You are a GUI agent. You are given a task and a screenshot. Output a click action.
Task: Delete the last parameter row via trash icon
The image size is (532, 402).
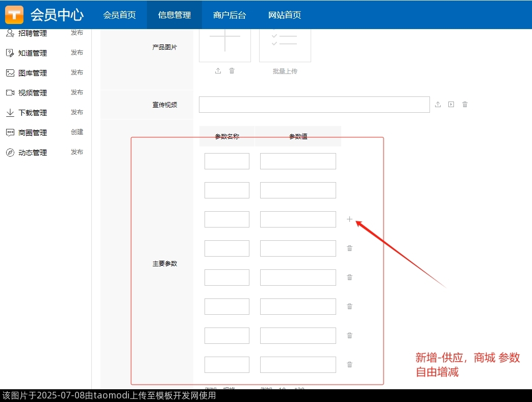(x=349, y=364)
